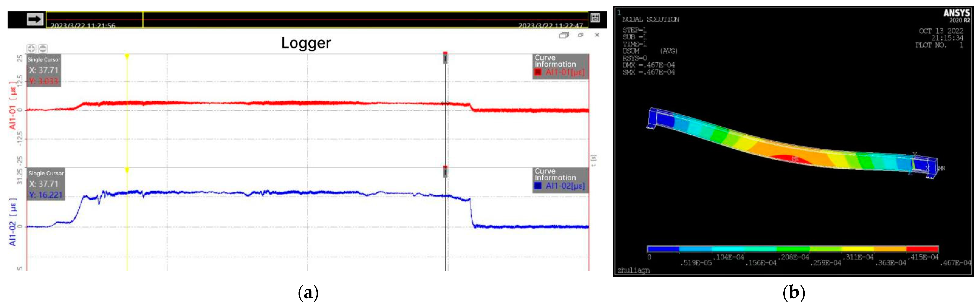Open the calendar time-range icon
This screenshot has width=980, height=308.
pyautogui.click(x=595, y=18)
